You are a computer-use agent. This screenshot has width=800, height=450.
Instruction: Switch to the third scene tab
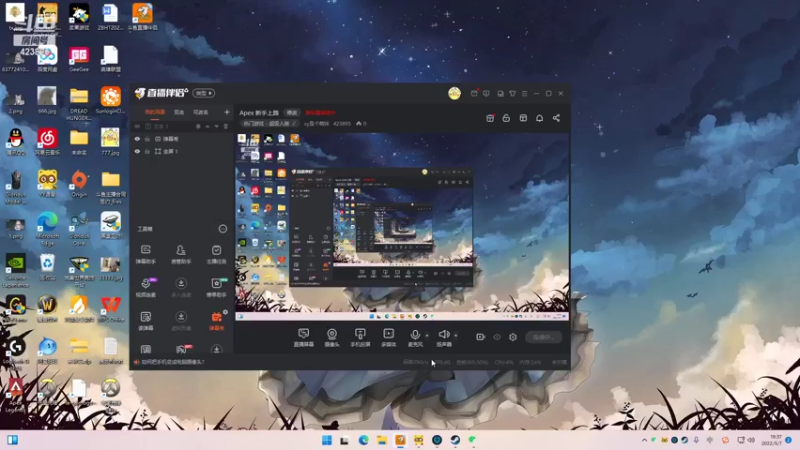point(201,112)
